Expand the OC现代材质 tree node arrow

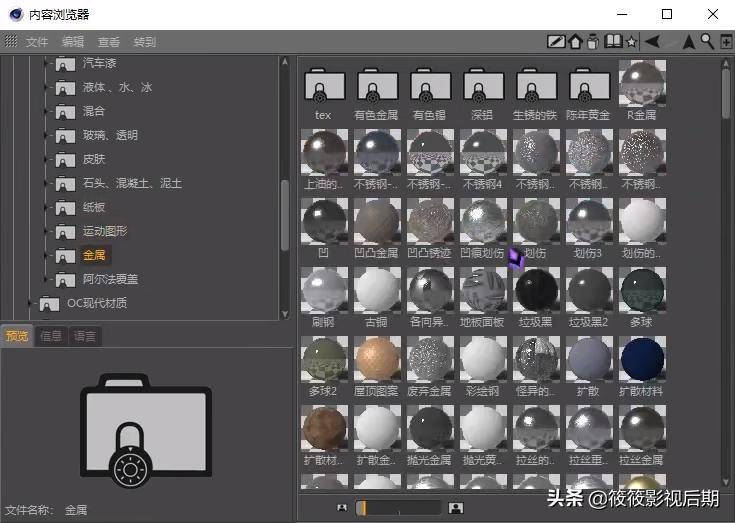[30, 304]
